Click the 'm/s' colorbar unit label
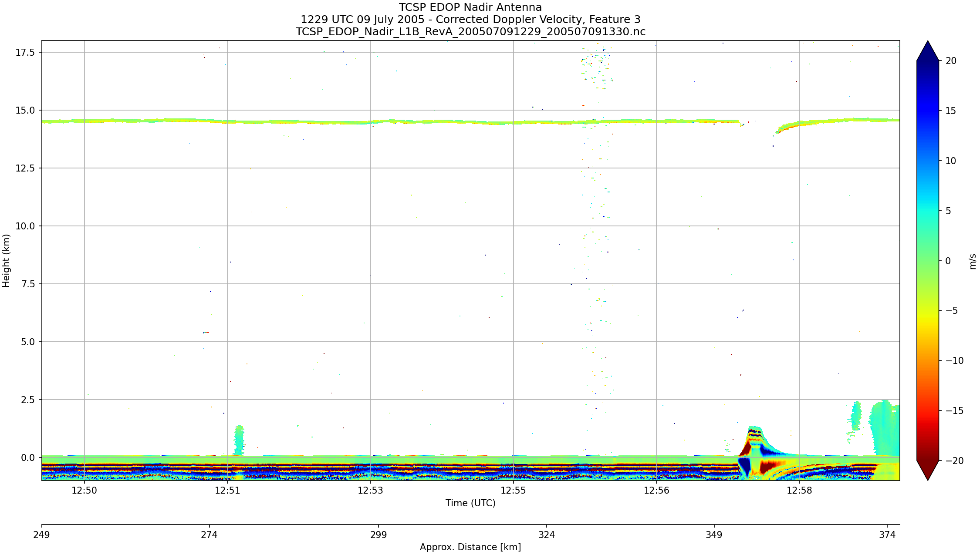The height and width of the screenshot is (555, 980). click(973, 262)
